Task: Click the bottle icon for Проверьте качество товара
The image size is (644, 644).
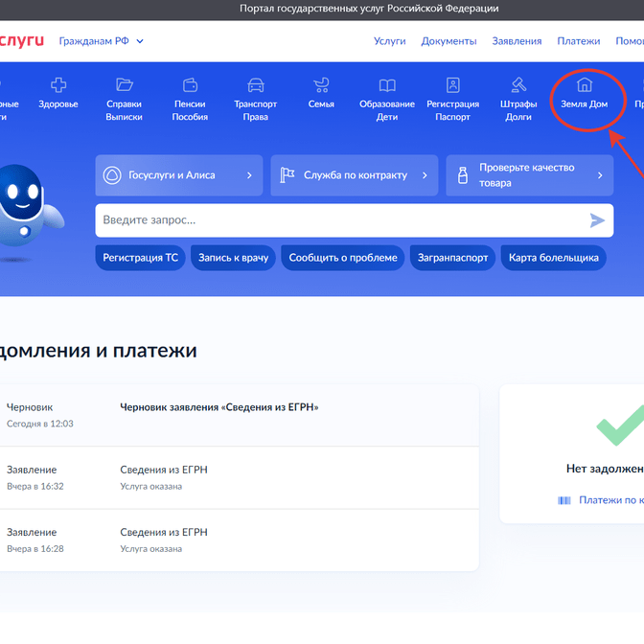Action: (463, 175)
